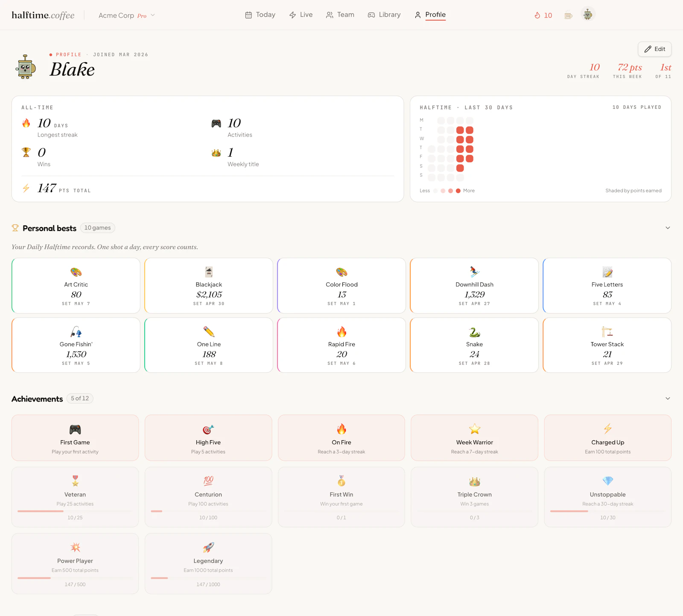683x616 pixels.
Task: Click the coffee cup icon in header
Action: coord(568,15)
